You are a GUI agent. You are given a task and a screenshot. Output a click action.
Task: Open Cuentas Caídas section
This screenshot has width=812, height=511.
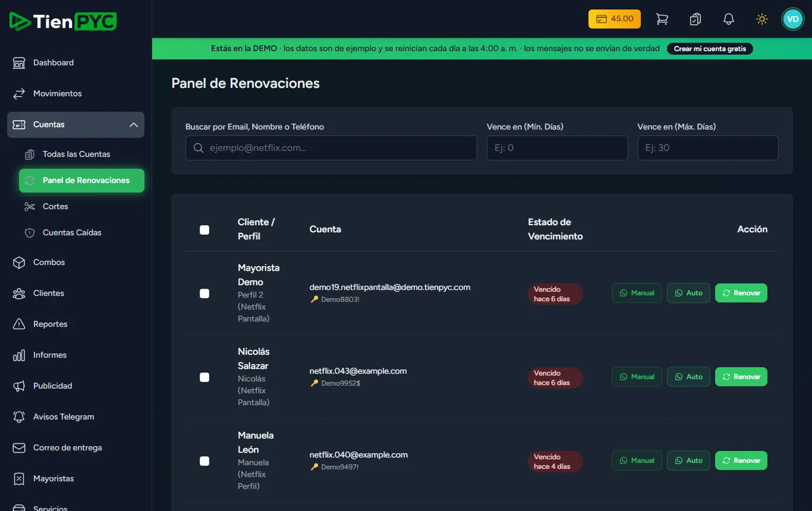[x=72, y=232]
